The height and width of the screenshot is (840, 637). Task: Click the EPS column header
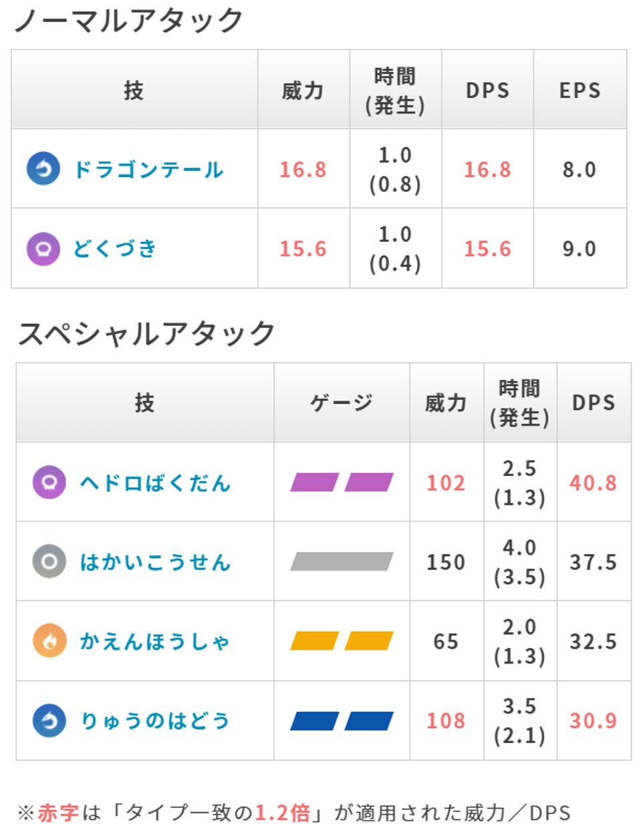pyautogui.click(x=580, y=90)
